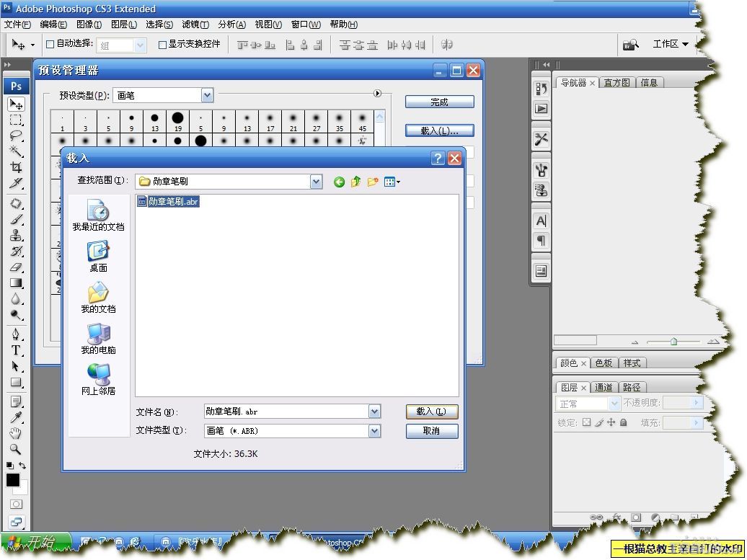
Task: Switch to the 直方图 tab
Action: click(x=616, y=83)
